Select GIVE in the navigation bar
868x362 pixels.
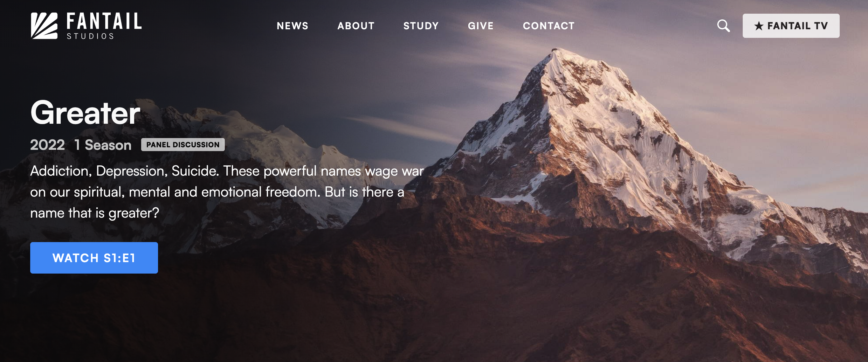click(480, 26)
